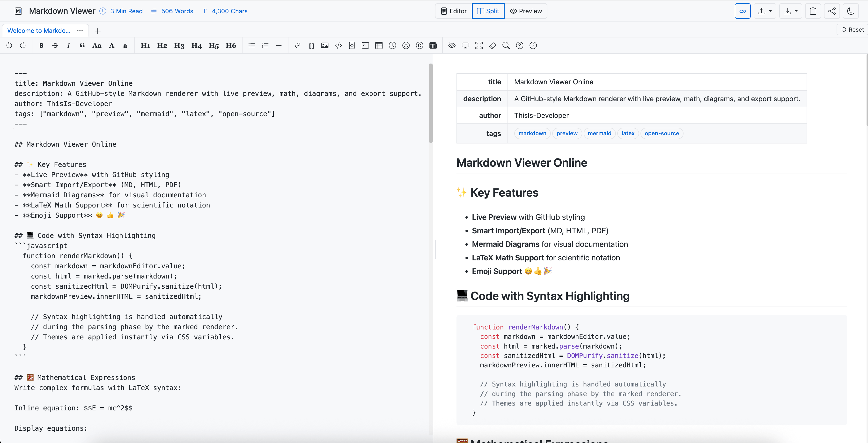Click the markdown tag in preview
Screen dimensions: 868x443
point(532,133)
